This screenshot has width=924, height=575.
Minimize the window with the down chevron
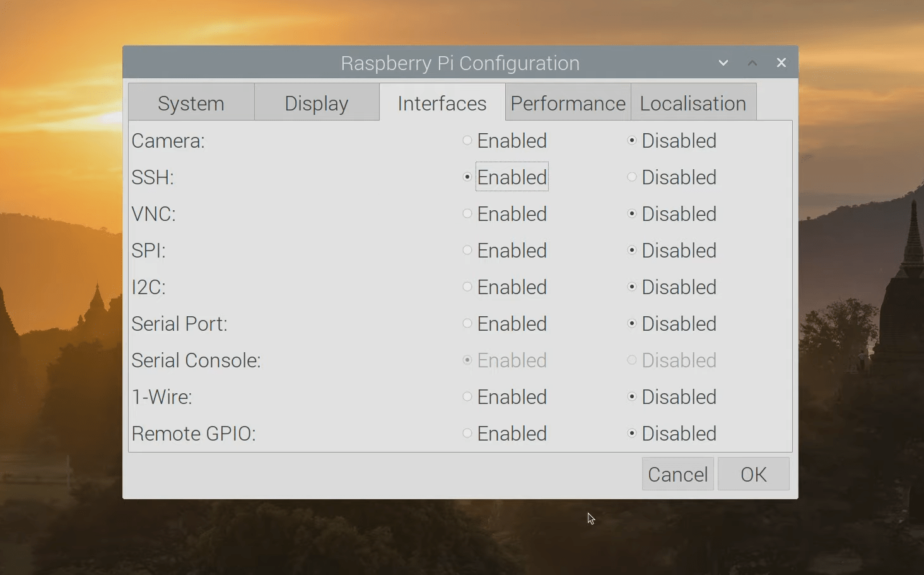click(723, 62)
